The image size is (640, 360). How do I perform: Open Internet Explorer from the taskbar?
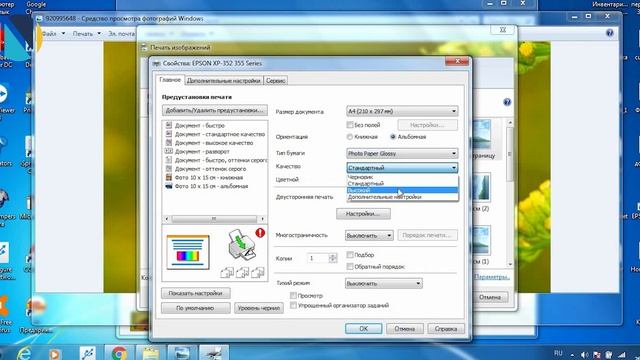(x=24, y=353)
